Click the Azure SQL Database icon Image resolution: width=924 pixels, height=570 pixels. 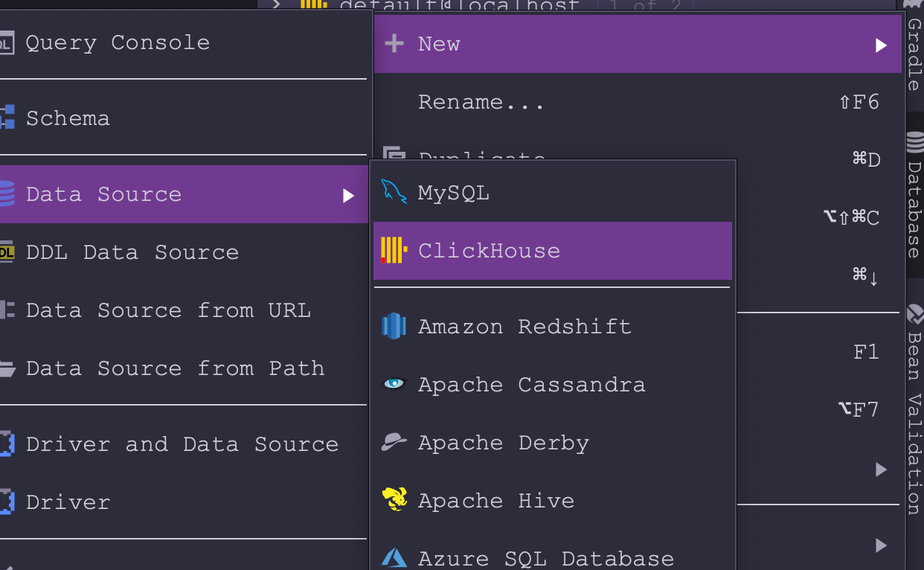coord(394,557)
